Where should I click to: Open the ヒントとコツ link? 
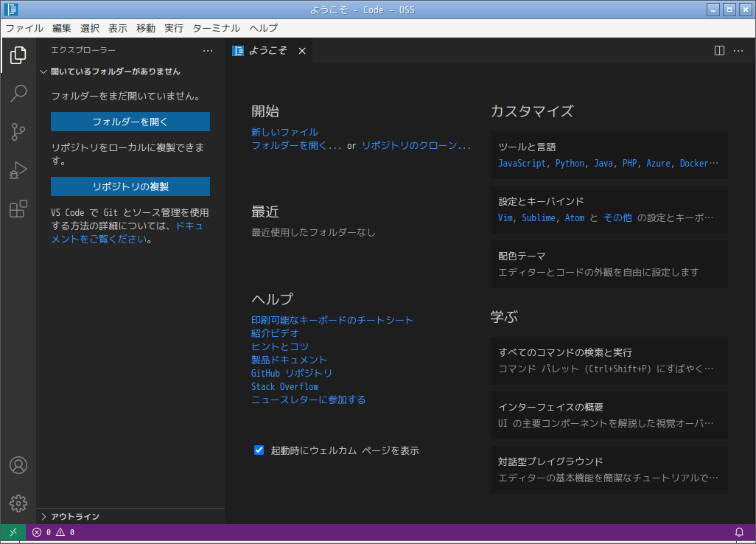click(x=280, y=346)
